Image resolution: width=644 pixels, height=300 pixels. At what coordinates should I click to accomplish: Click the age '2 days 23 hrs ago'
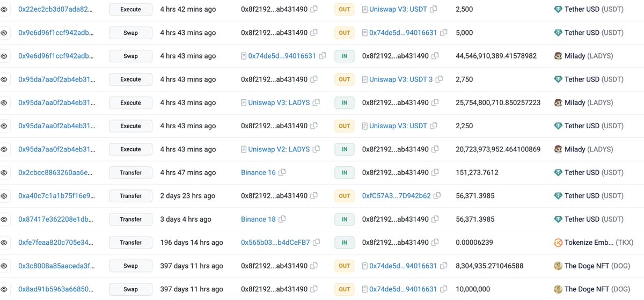pos(188,196)
